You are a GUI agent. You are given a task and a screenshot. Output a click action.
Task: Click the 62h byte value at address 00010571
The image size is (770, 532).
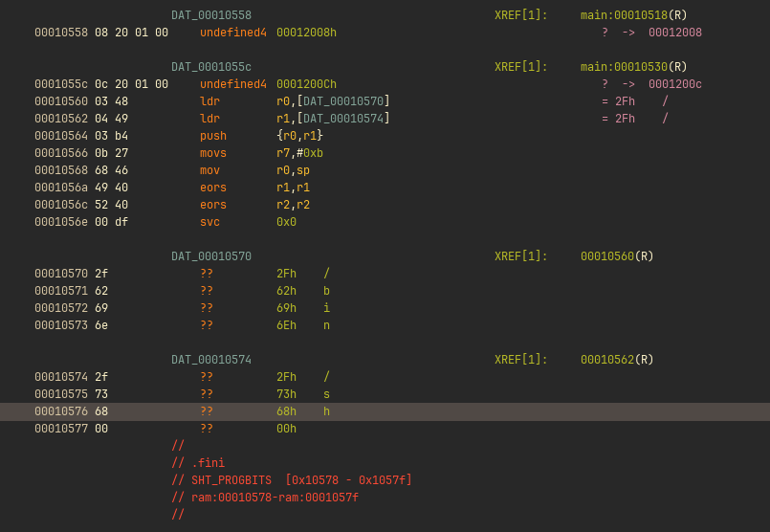[286, 291]
